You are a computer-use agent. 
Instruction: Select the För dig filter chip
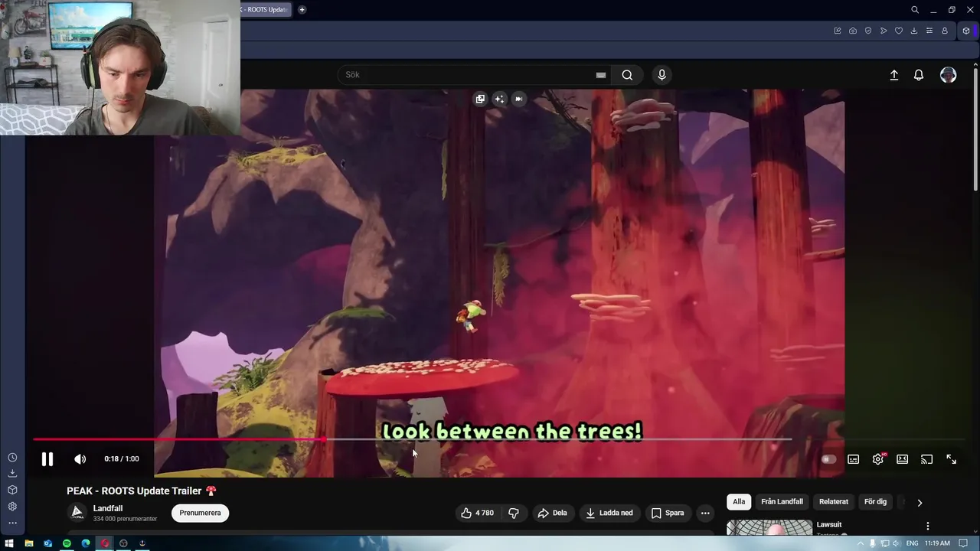click(875, 502)
